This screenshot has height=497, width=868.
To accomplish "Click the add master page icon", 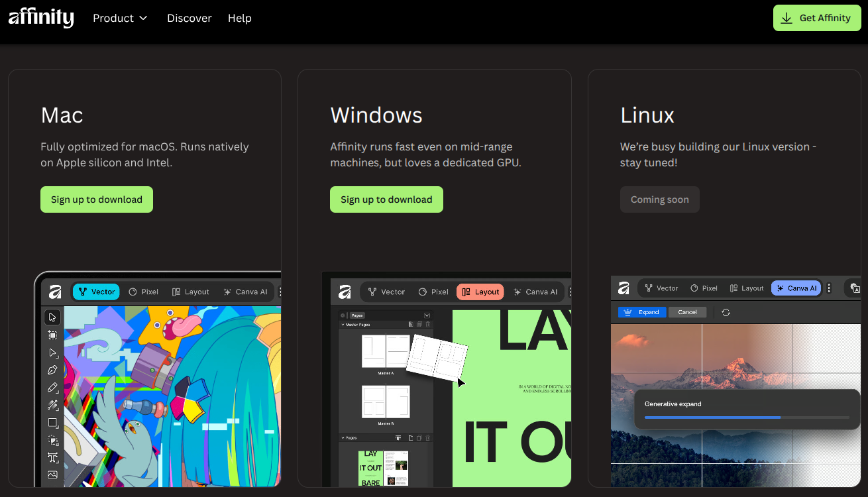I will tap(411, 325).
